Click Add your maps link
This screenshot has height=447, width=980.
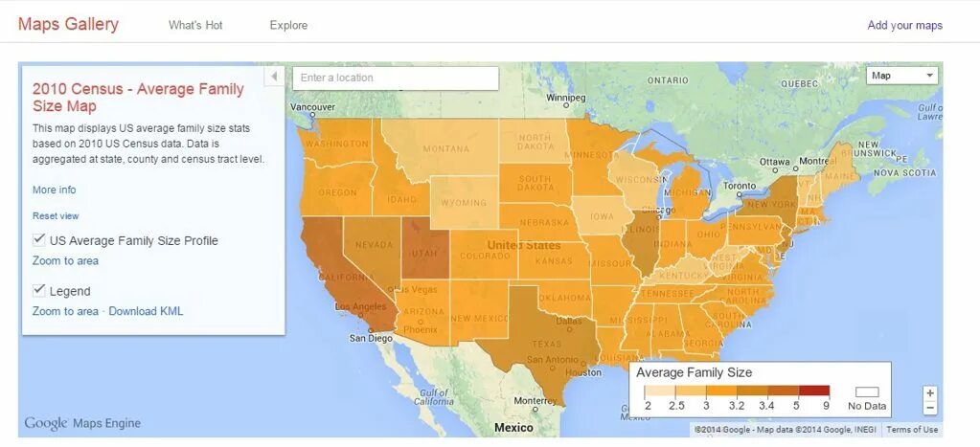(905, 26)
